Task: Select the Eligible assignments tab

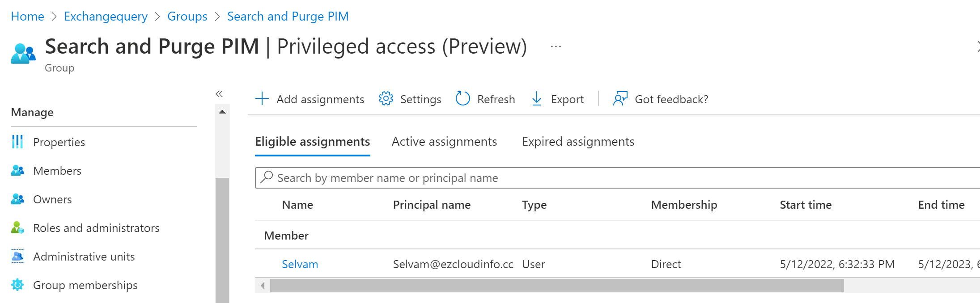Action: (x=312, y=142)
